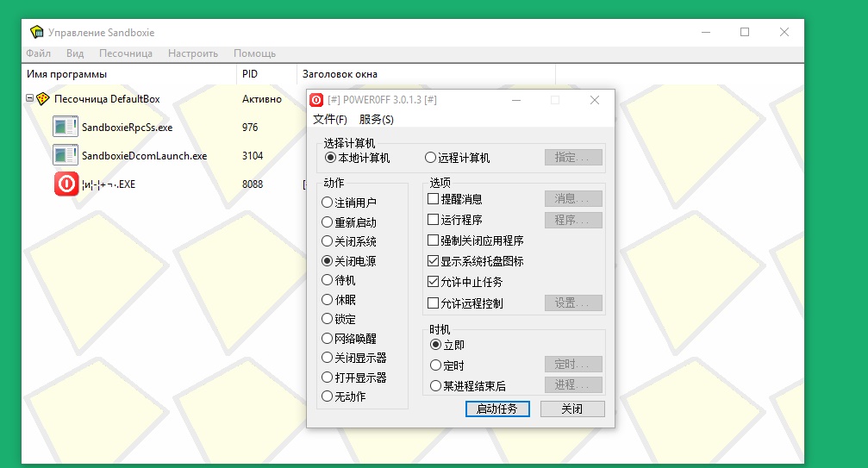Select 本地计算机 radio option
The width and height of the screenshot is (868, 468).
(358, 158)
